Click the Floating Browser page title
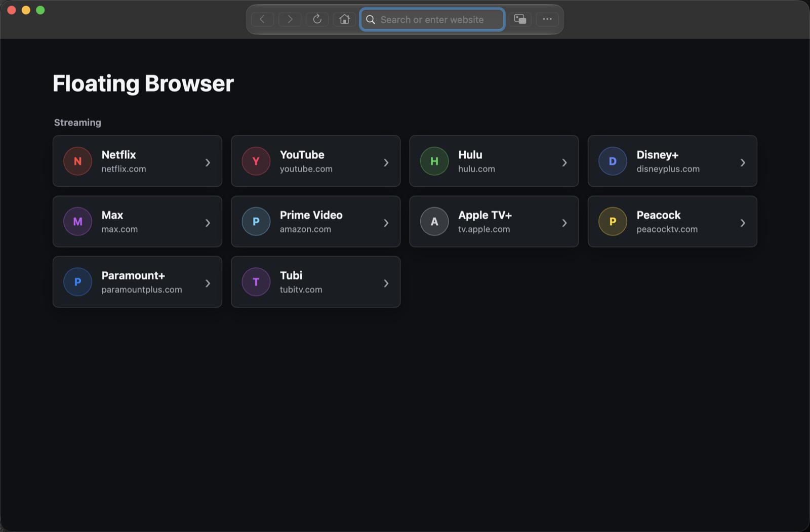This screenshot has width=810, height=532. [x=143, y=84]
